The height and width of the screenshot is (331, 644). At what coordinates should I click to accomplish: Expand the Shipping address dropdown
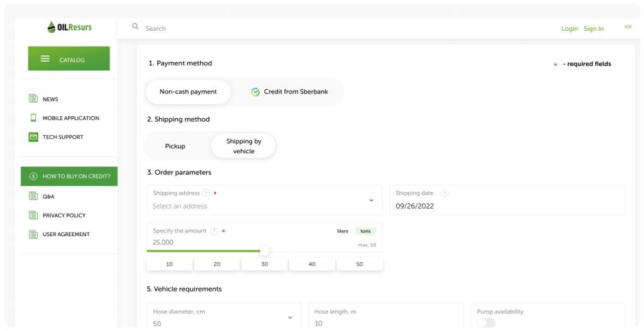tap(371, 200)
